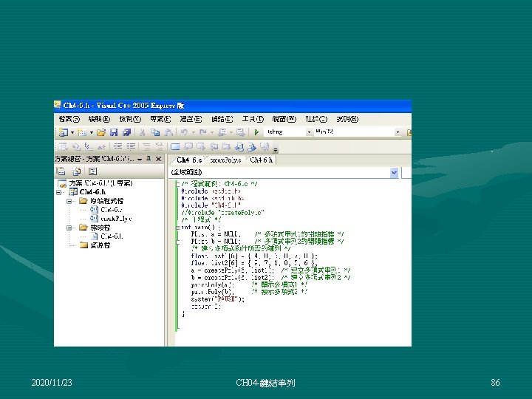Screen dimensions: 532x399
Task: Open the Win32 platform dropdown
Action: (398, 132)
